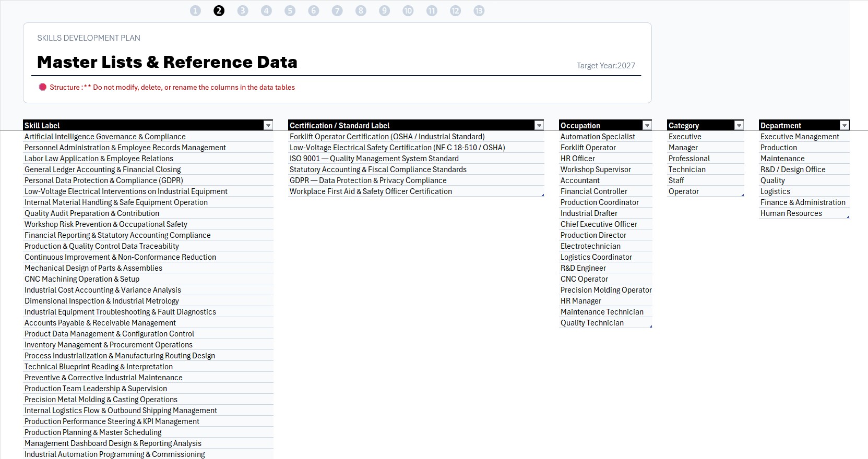Click the 'R&D Engineer' occupation cell
Viewport: 868px width, 459px height.
(605, 268)
